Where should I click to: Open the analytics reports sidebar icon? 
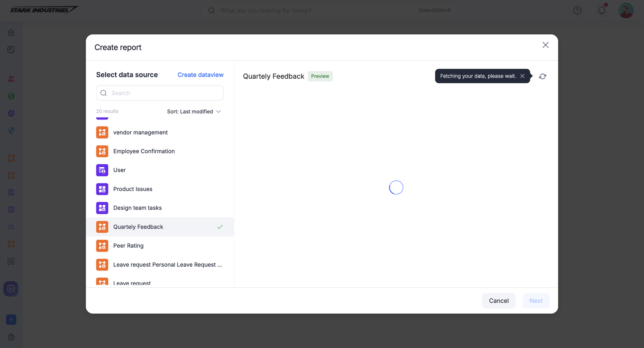(x=11, y=289)
